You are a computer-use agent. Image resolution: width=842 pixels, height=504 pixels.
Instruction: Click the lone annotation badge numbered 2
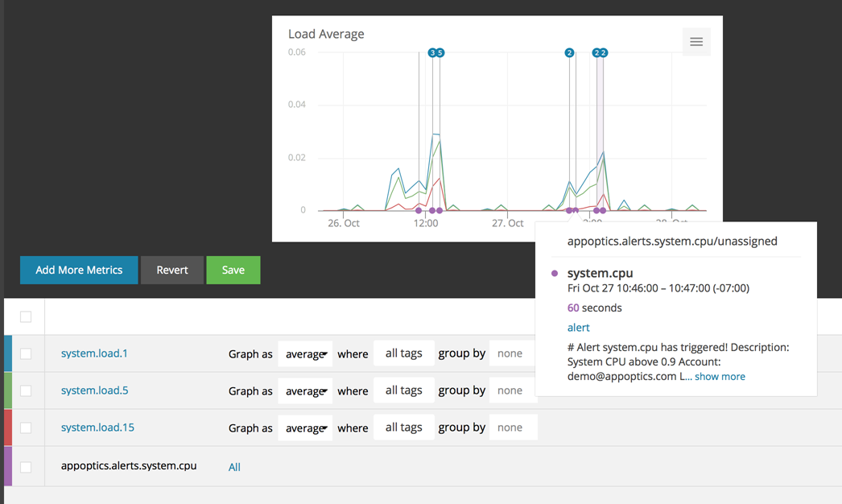569,53
